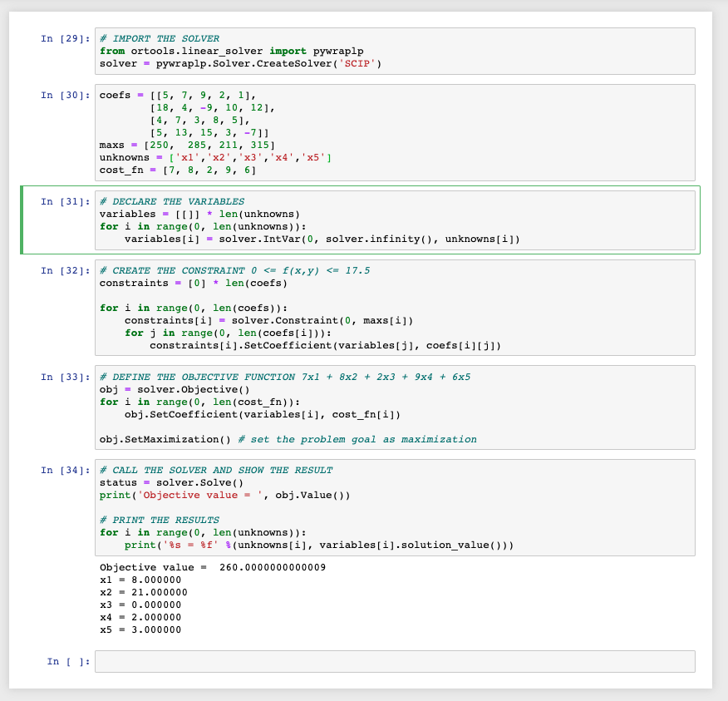The width and height of the screenshot is (728, 701).
Task: Click the 'for j in range(0, len(coefs[i])):' line
Action: [228, 333]
